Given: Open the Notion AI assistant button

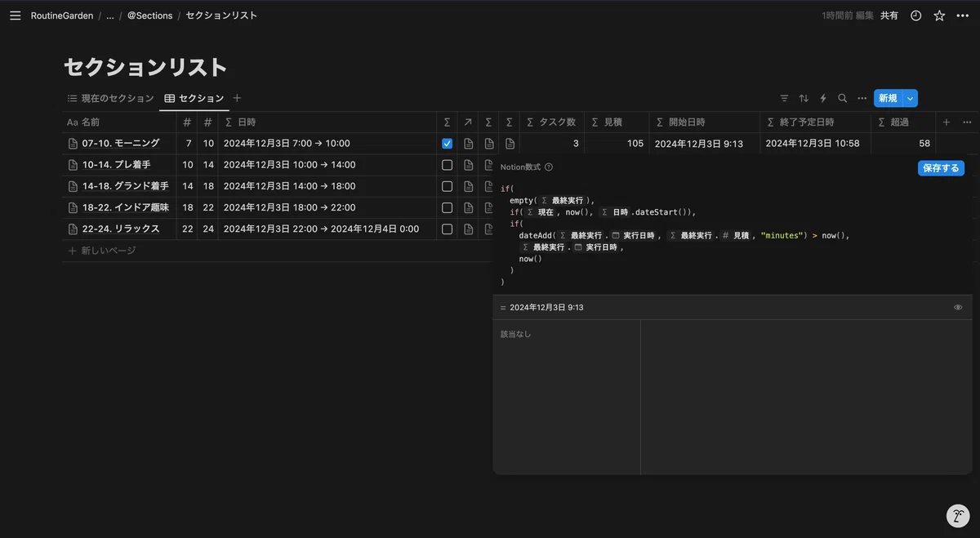Looking at the screenshot, I should (958, 516).
